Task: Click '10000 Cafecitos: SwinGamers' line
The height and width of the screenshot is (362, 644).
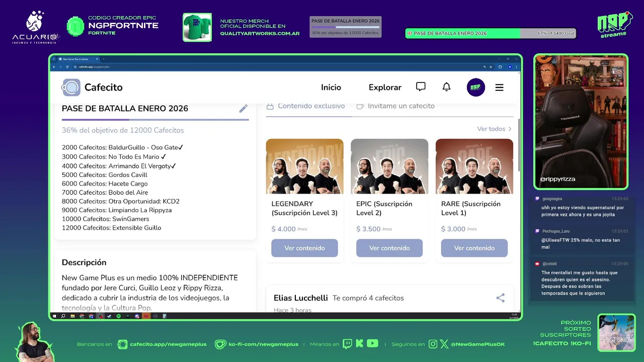Action: point(106,219)
